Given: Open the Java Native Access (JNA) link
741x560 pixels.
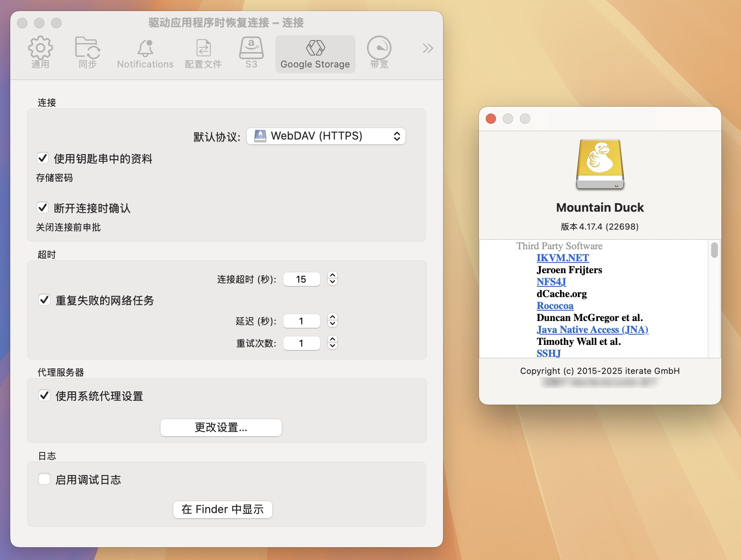Looking at the screenshot, I should [592, 330].
